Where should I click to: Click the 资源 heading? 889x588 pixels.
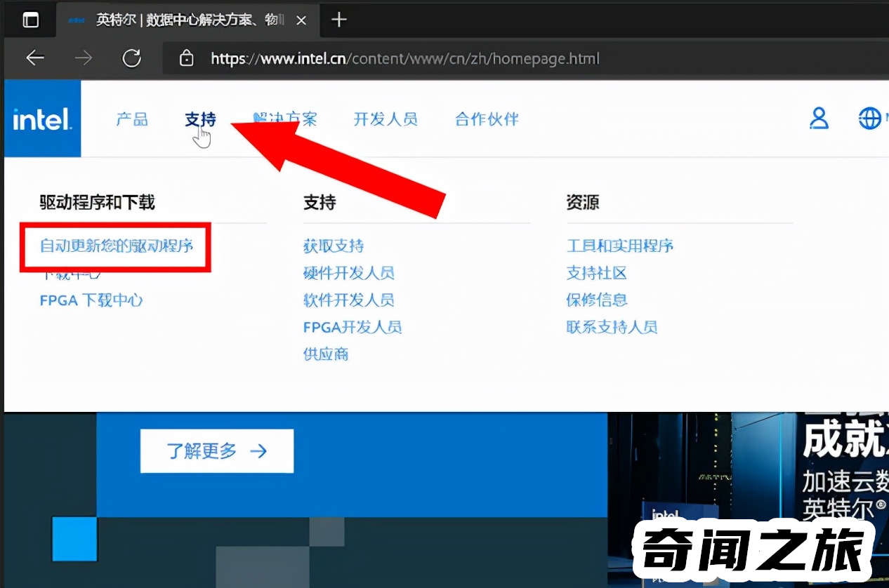pos(583,203)
